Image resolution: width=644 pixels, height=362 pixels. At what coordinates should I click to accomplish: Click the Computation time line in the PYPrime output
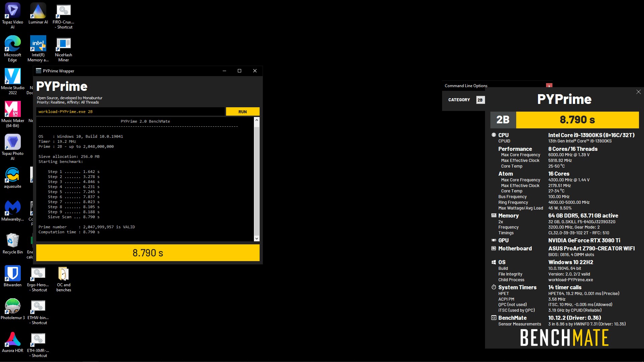click(x=69, y=232)
